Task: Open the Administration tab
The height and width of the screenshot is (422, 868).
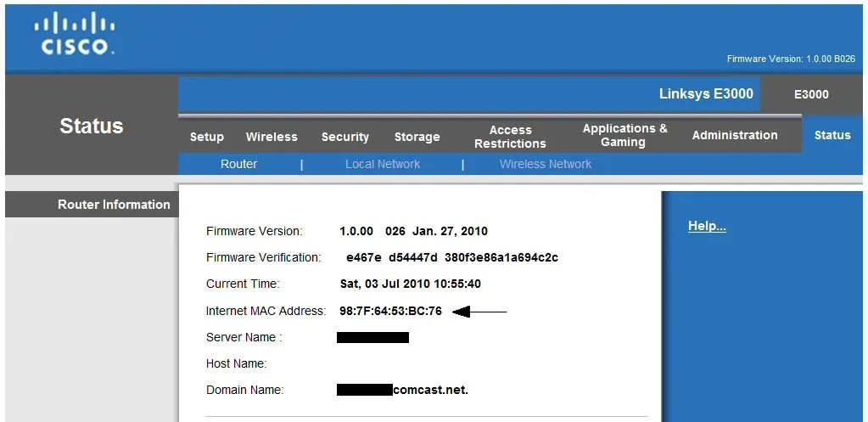Action: 734,135
